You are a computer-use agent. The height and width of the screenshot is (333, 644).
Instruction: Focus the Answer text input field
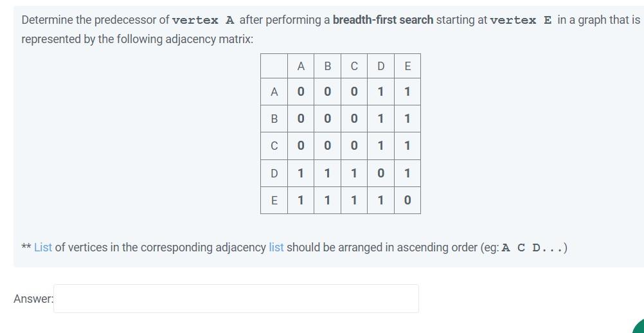pos(236,298)
